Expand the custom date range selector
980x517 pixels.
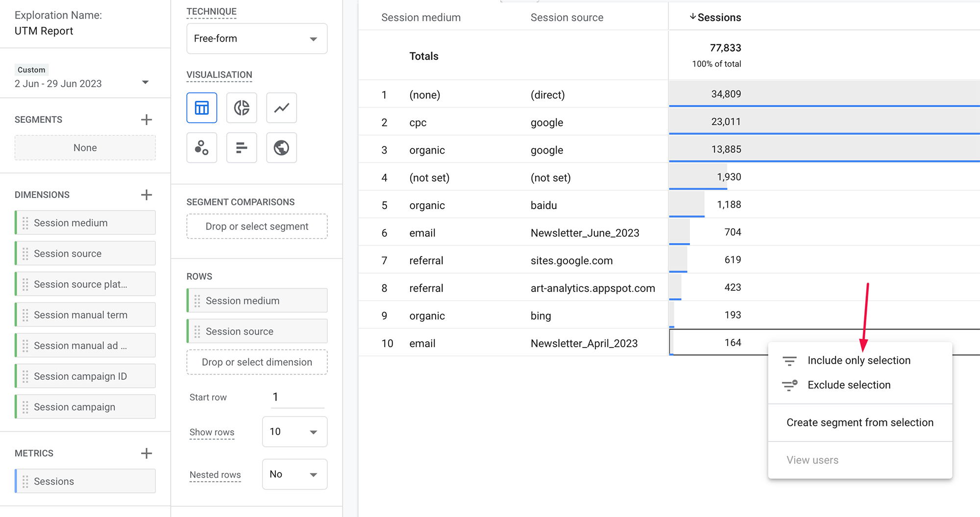click(145, 82)
